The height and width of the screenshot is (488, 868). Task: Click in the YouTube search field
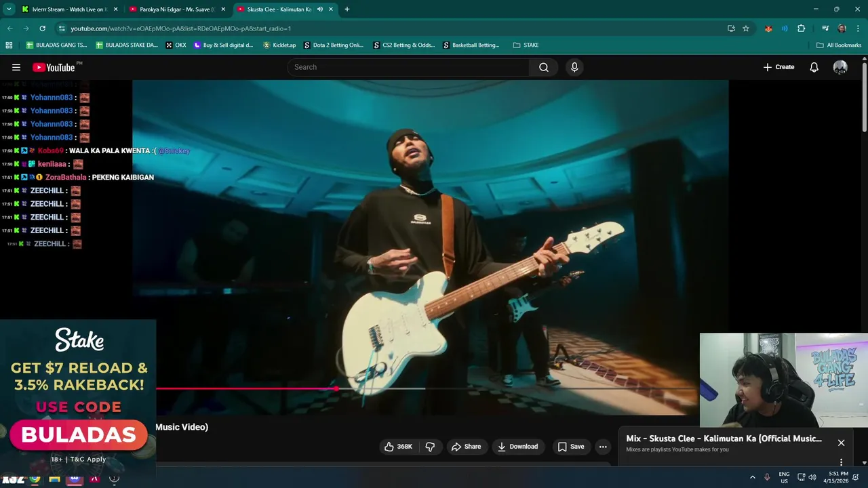(408, 67)
